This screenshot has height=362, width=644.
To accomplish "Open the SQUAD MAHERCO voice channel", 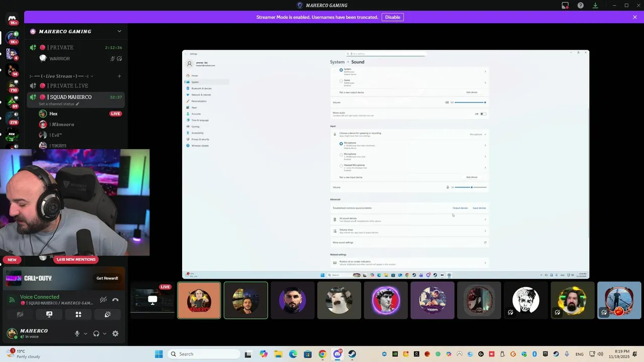I will click(x=76, y=97).
